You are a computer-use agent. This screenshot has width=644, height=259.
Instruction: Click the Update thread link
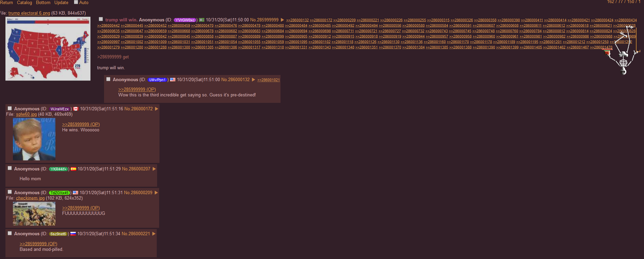(x=61, y=2)
